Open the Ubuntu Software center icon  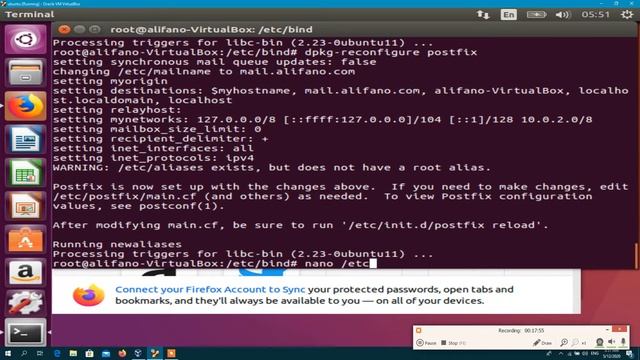(25, 239)
